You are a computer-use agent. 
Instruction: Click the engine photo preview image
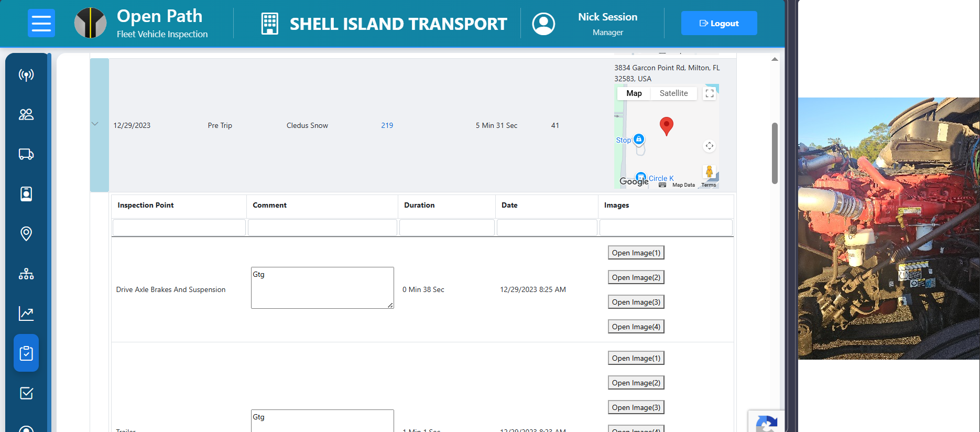[x=889, y=229]
